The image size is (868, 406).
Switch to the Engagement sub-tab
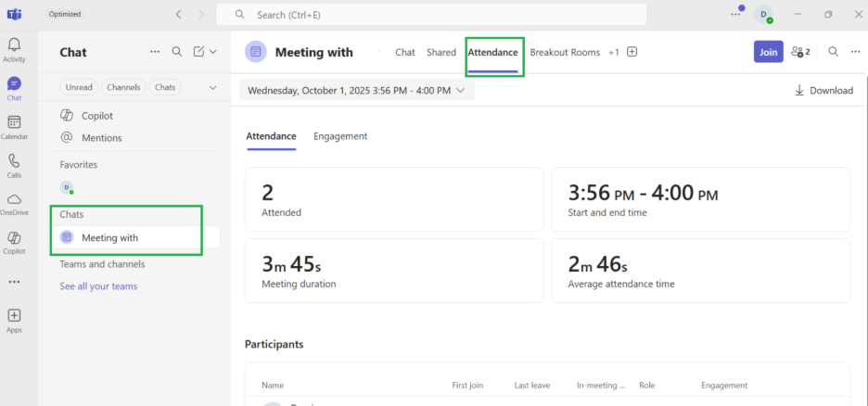(340, 136)
